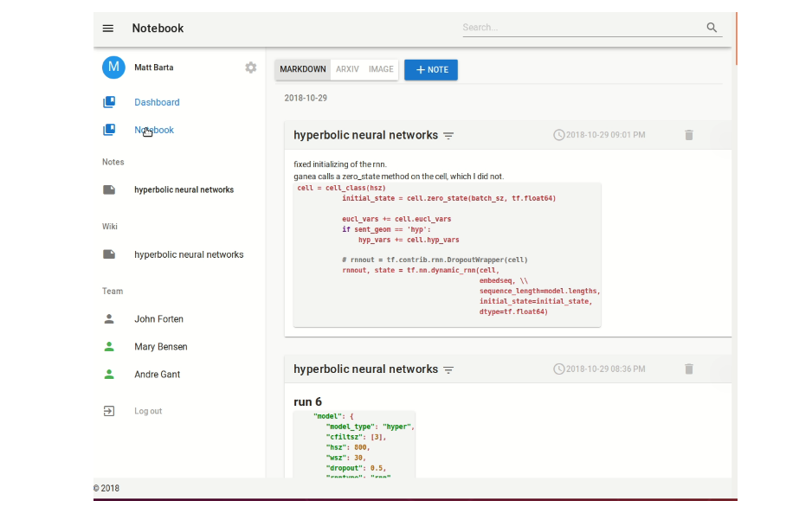Click clock icon on 08:36 PM note
The width and height of the screenshot is (812, 507).
pos(558,369)
